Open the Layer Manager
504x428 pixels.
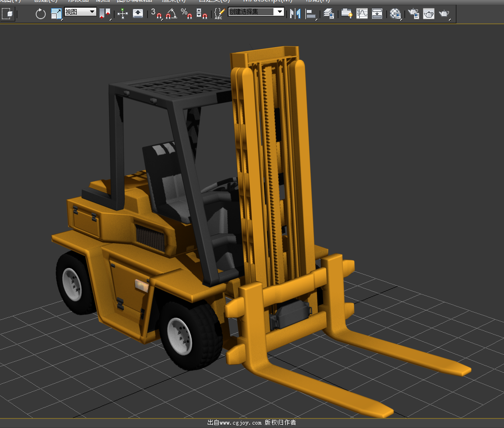tap(328, 13)
